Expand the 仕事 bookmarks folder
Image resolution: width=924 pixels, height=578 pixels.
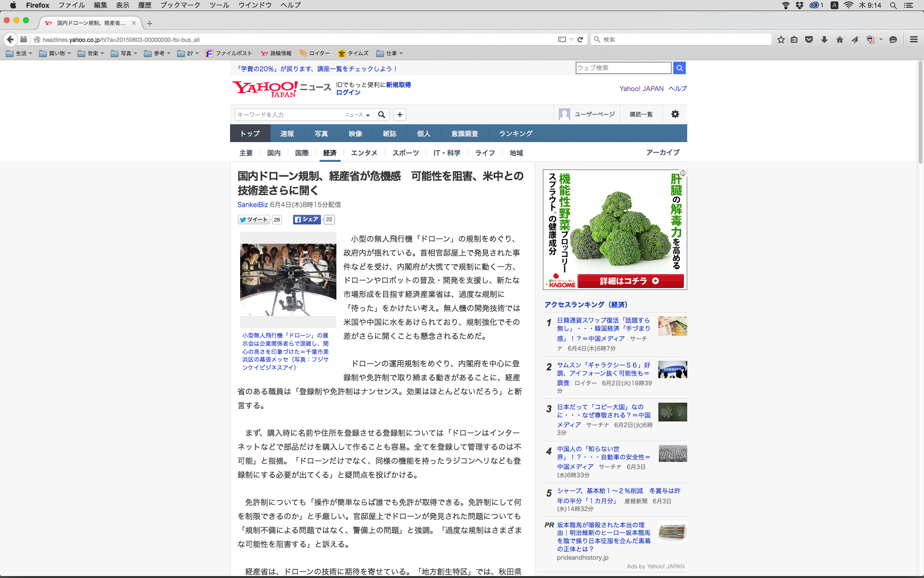(x=390, y=53)
